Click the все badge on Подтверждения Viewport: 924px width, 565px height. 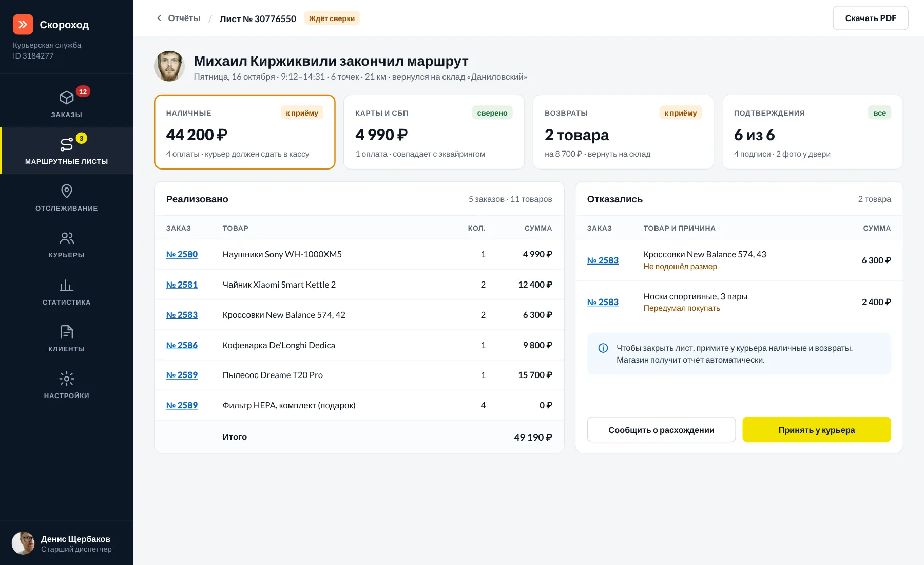(879, 113)
